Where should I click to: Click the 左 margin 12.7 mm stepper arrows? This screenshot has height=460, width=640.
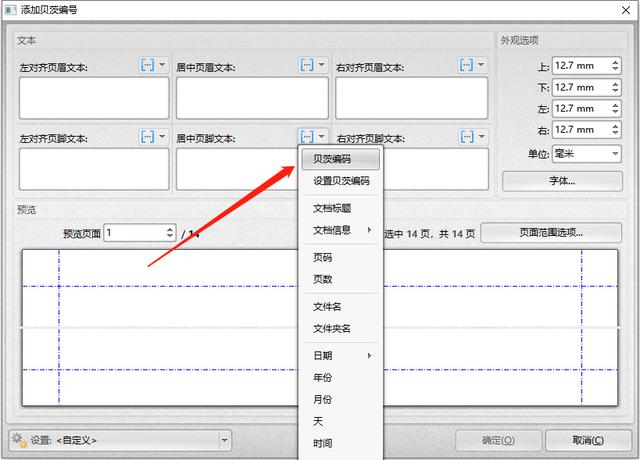pyautogui.click(x=615, y=109)
